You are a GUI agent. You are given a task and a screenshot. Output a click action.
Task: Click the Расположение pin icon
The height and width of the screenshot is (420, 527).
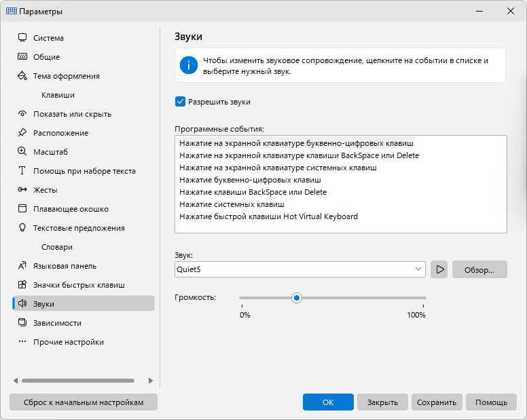[x=22, y=132]
